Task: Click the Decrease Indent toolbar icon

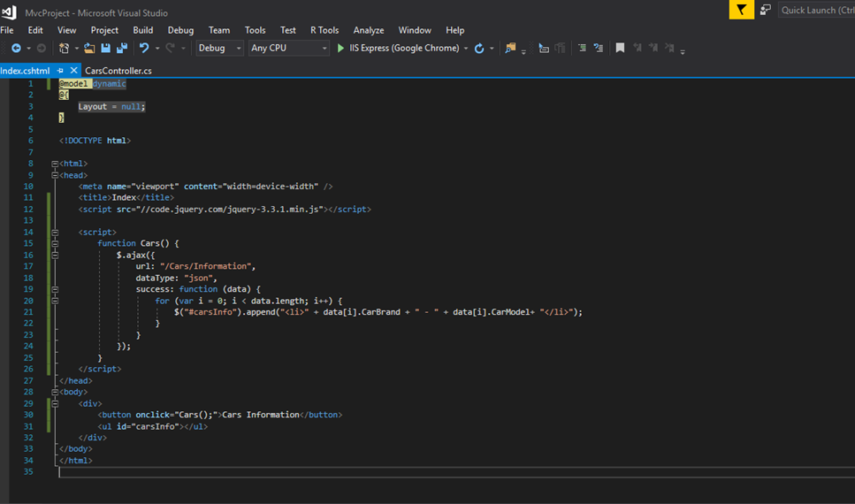Action: [582, 48]
